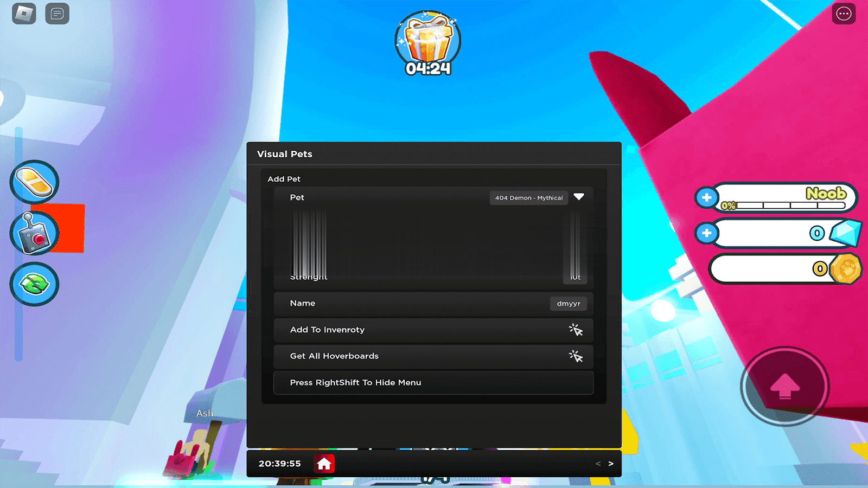Click Add To Invenroty button
This screenshot has width=868, height=488.
pyautogui.click(x=433, y=330)
